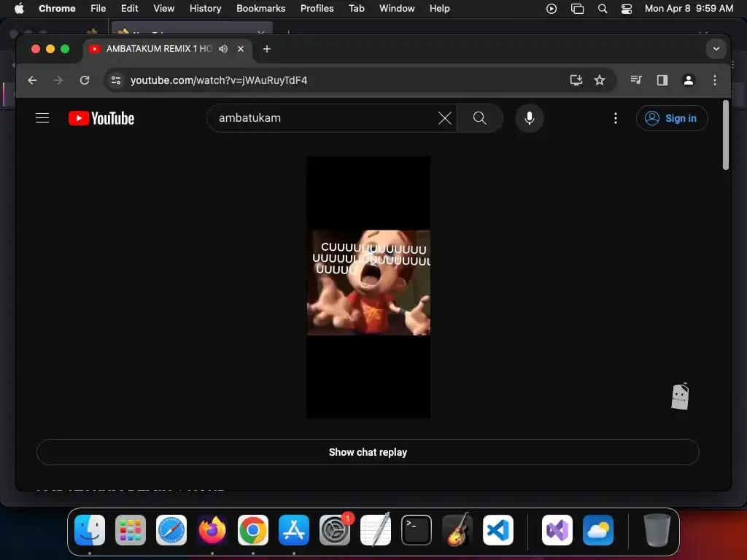This screenshot has height=560, width=747.
Task: Open Spotlight search in menu bar
Action: [x=602, y=8]
